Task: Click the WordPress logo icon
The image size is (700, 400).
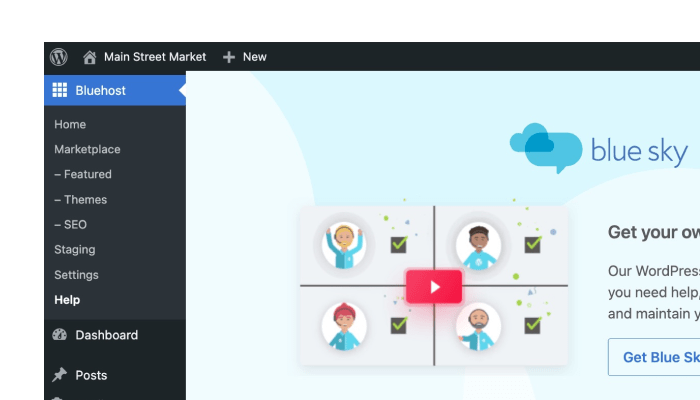Action: 59,57
